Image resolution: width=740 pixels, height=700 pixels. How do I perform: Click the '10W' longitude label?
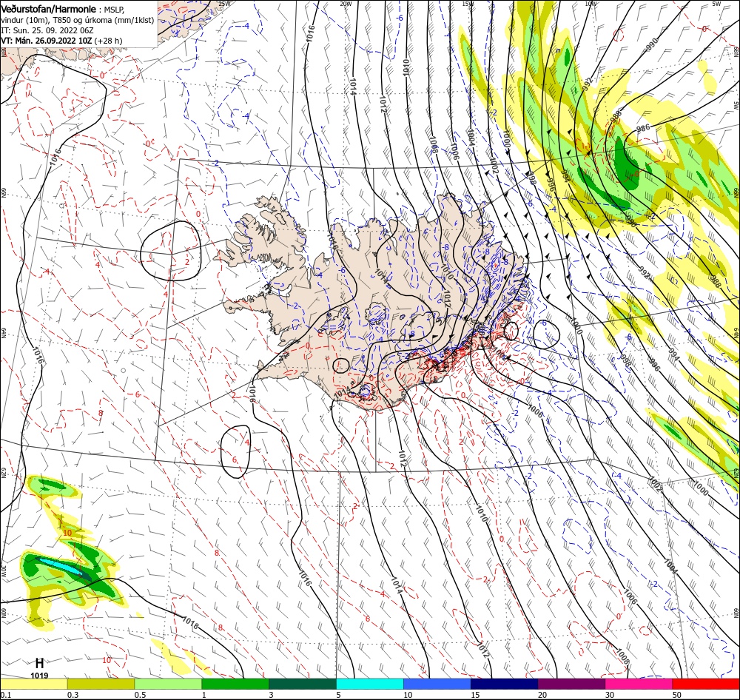[591, 4]
